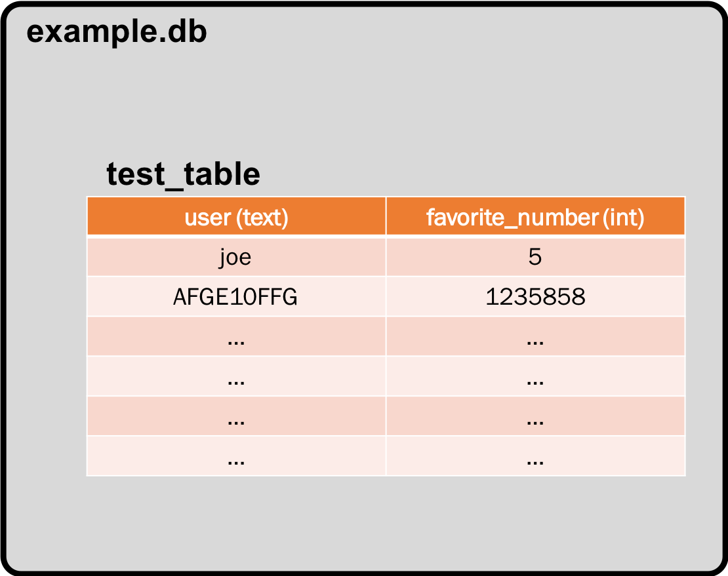Screen dimensions: 728x576
Task: Select the test_table table name label
Action: coord(183,175)
